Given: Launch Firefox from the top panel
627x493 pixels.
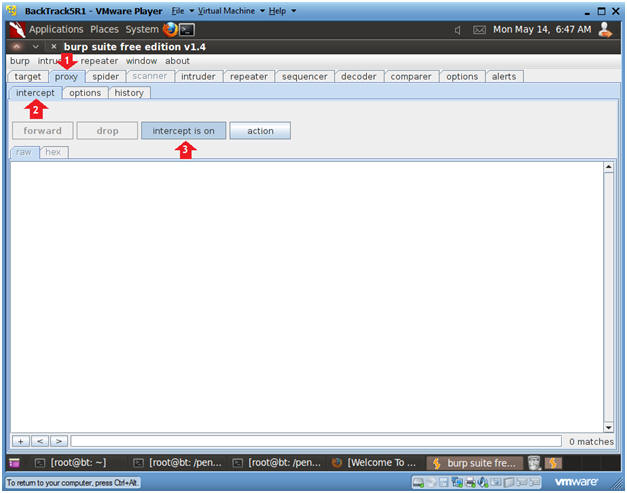Looking at the screenshot, I should tap(170, 30).
